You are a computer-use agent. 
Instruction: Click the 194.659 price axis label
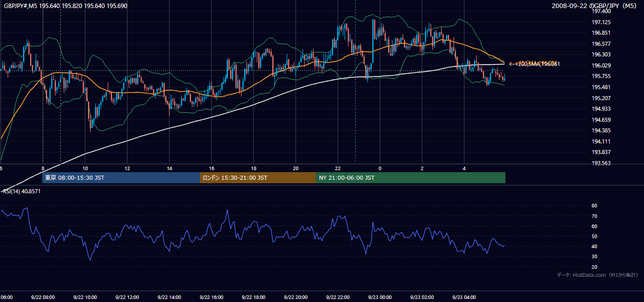point(602,120)
